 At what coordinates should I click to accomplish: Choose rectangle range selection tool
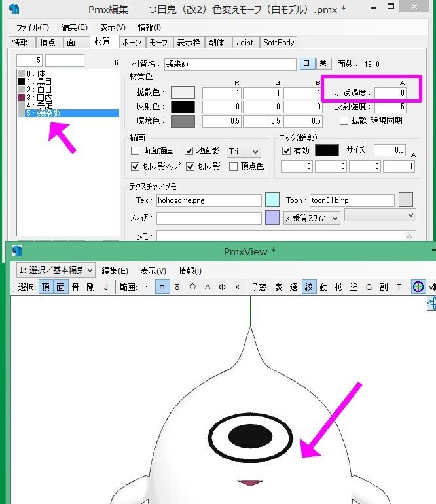click(162, 287)
